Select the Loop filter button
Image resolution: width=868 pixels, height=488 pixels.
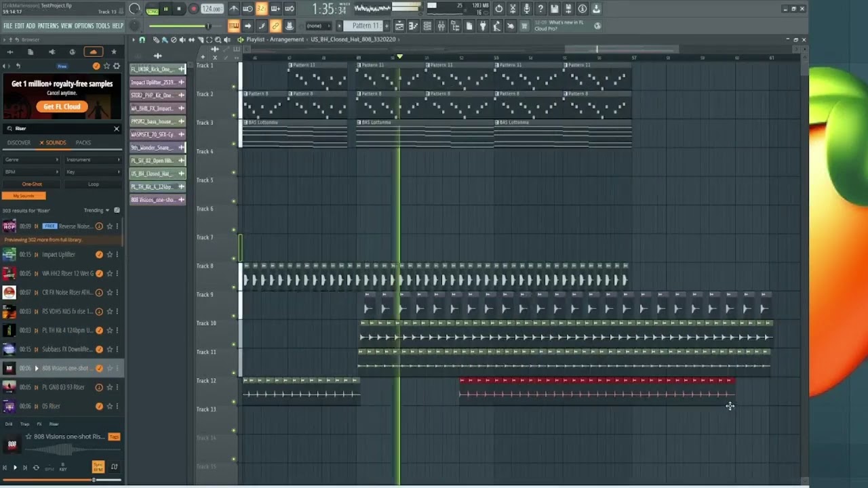94,184
